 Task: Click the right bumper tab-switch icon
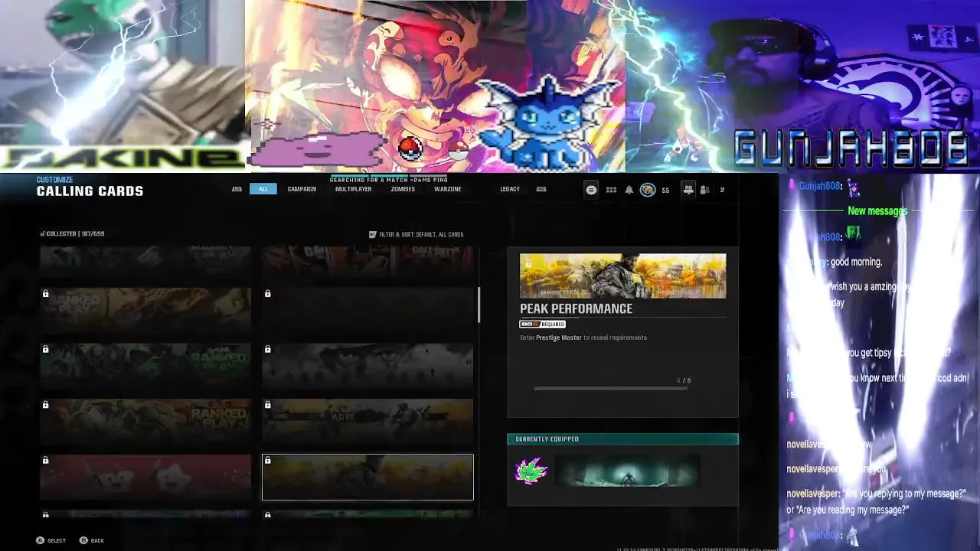[x=541, y=189]
